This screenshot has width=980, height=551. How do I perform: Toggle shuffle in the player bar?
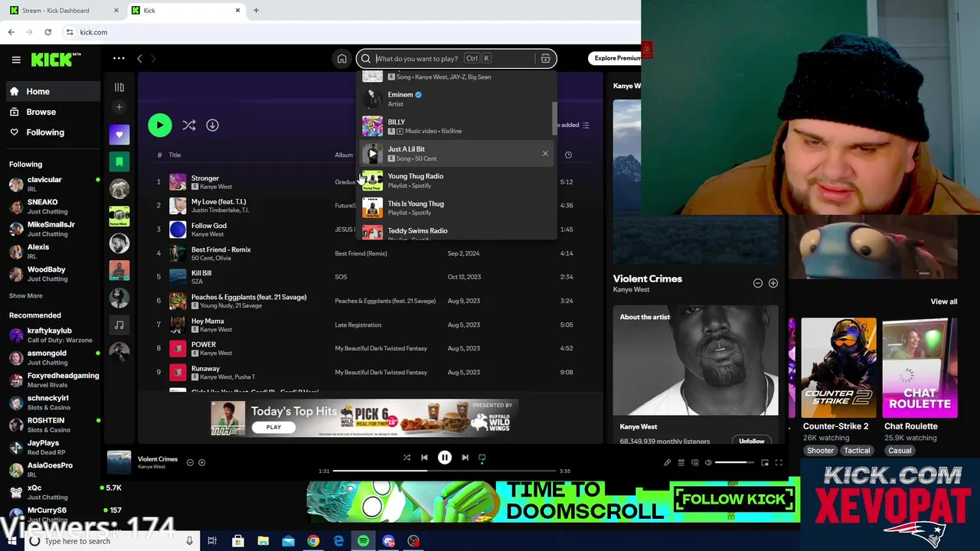(x=407, y=458)
